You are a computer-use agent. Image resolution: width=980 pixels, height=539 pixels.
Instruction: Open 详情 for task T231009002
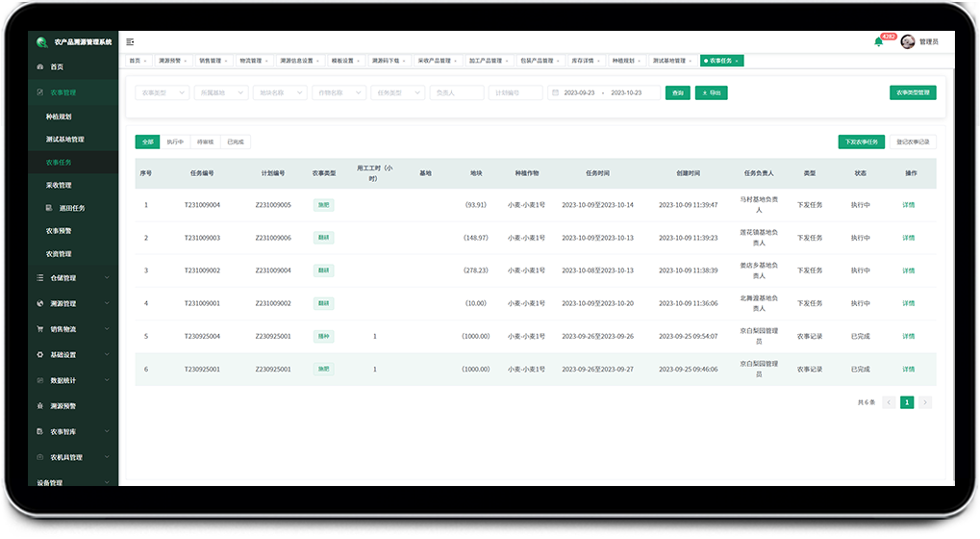(x=908, y=270)
